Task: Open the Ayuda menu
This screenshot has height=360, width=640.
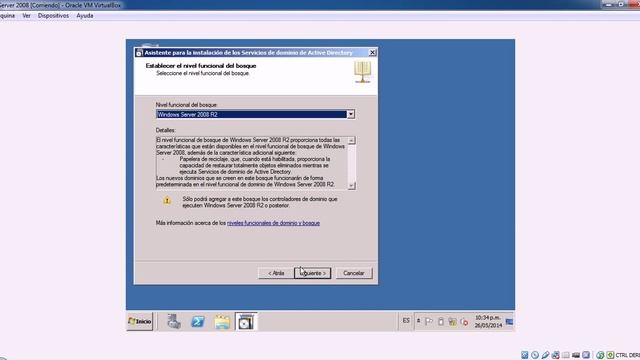Action: [85, 16]
